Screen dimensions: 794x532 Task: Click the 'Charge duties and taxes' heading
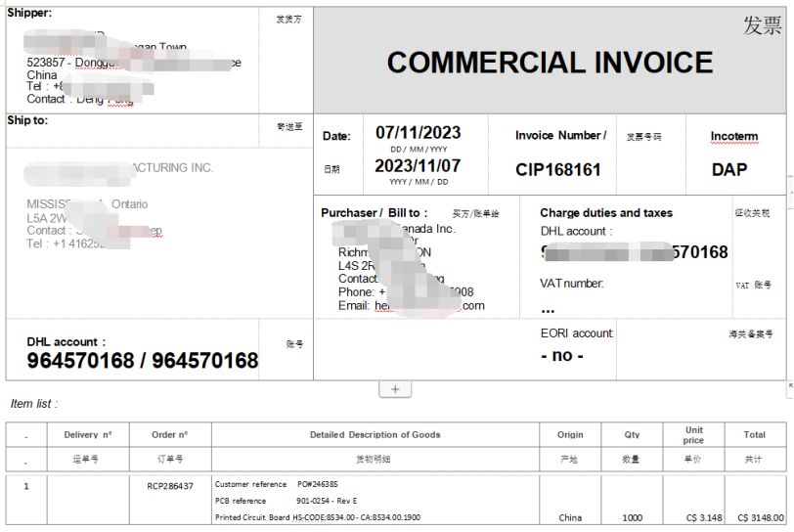coord(606,213)
